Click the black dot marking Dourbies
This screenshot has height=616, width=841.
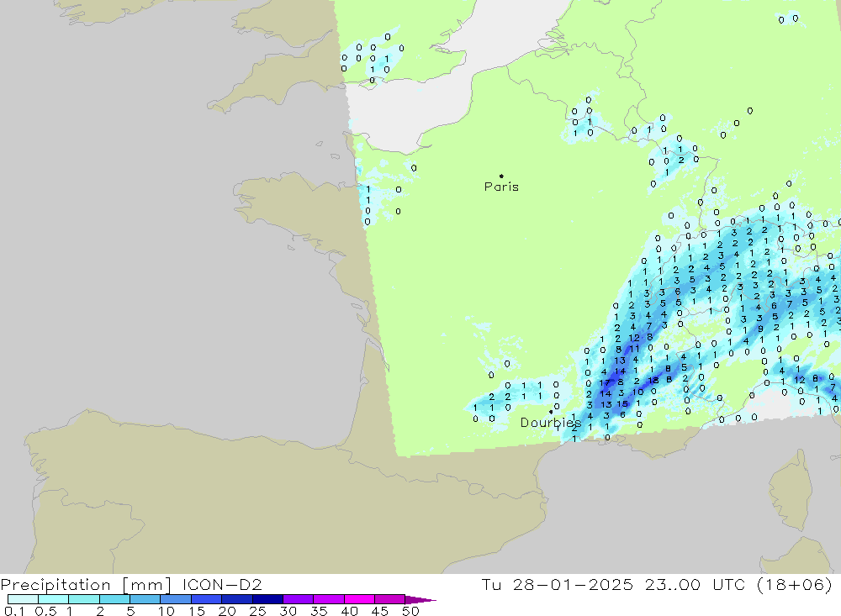click(x=551, y=412)
